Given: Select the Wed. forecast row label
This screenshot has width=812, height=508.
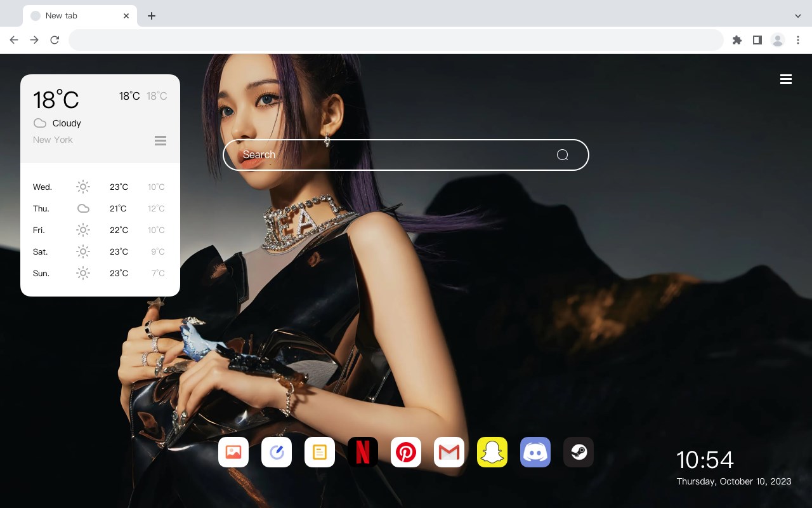Looking at the screenshot, I should coord(43,187).
